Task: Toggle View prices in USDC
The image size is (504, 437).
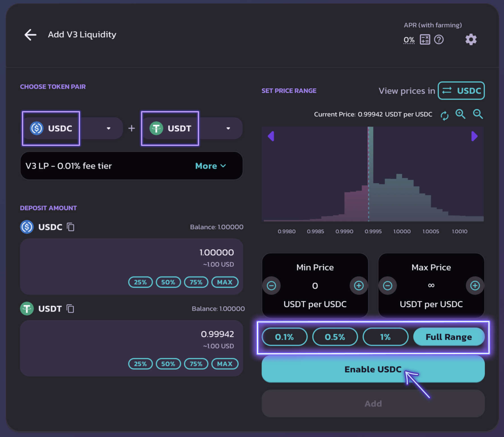Action: click(461, 91)
